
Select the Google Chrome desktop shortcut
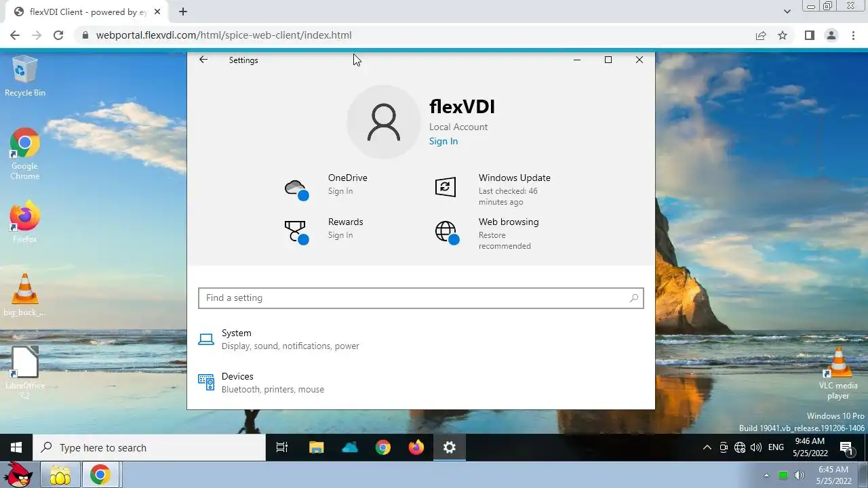[x=25, y=154]
